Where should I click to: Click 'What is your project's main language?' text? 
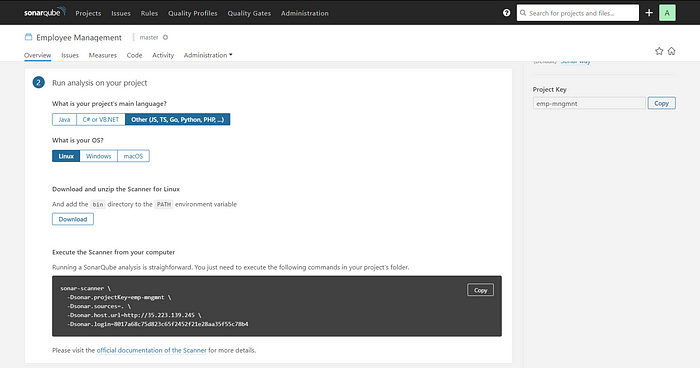click(x=109, y=104)
